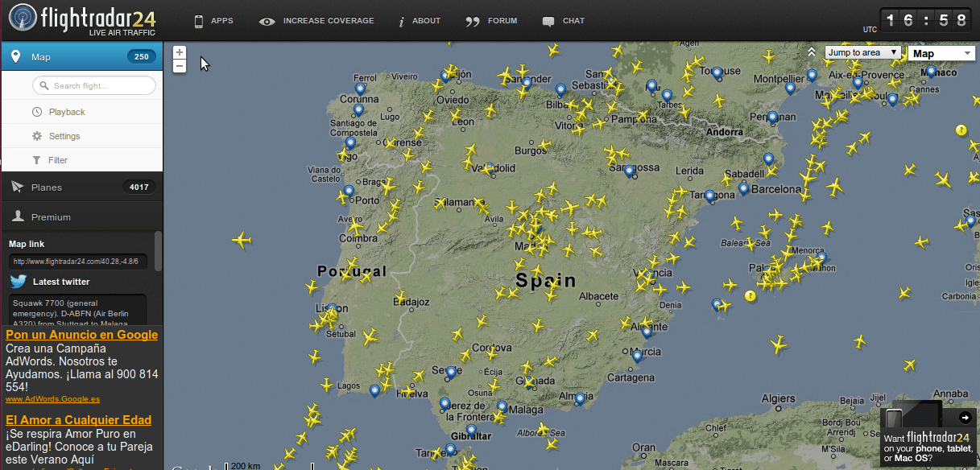980x470 pixels.
Task: Click arrow on mobile app promo banner
Action: [966, 418]
